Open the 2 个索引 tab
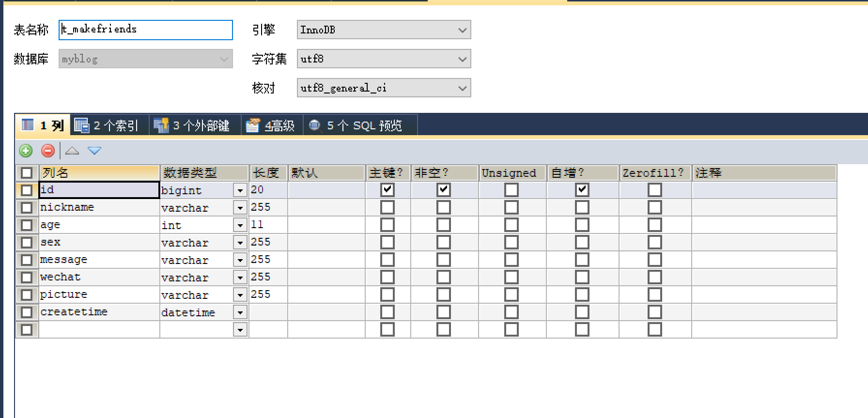The image size is (868, 418). [109, 125]
